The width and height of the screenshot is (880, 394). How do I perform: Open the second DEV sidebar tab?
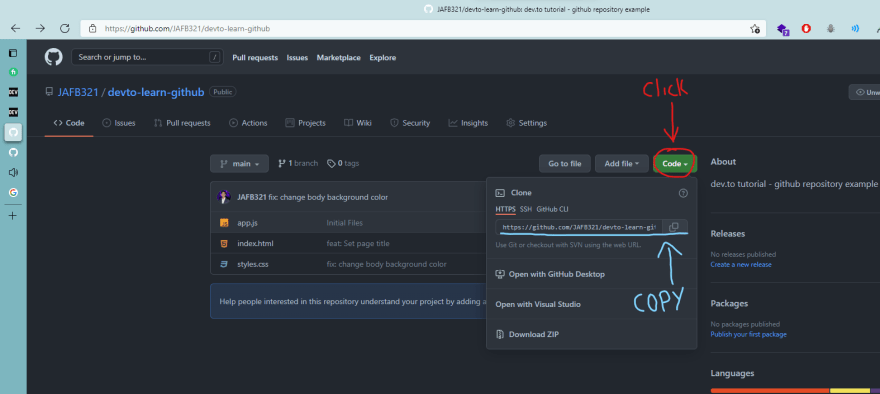point(13,112)
